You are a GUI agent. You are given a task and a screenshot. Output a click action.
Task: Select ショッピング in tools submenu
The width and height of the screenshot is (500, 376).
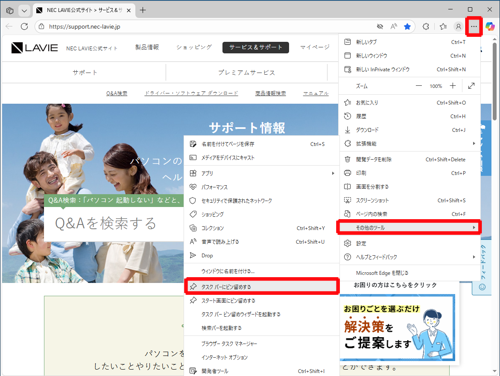click(x=261, y=214)
